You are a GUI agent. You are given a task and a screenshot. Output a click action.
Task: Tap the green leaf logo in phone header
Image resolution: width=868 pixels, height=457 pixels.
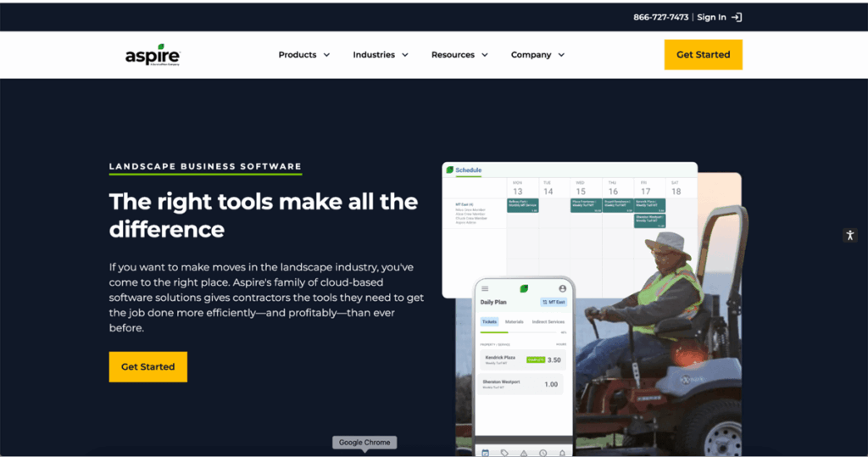tap(524, 289)
